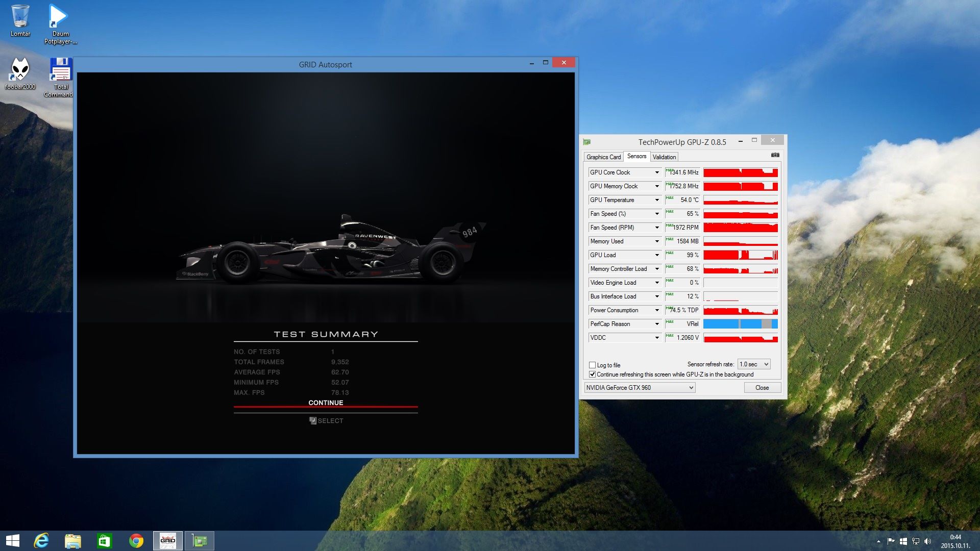Click the GPU Load history graph
Screen dimensions: 980x551
click(x=741, y=255)
